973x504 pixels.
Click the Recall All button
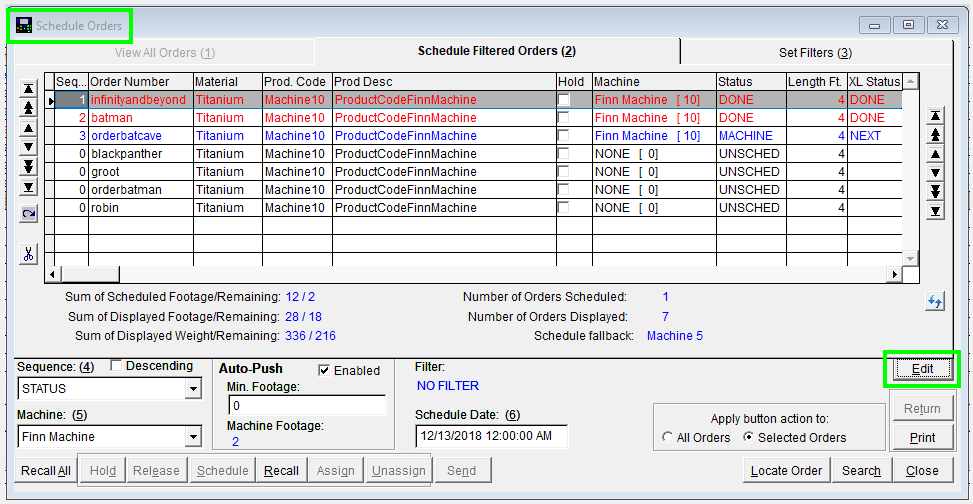coord(46,471)
